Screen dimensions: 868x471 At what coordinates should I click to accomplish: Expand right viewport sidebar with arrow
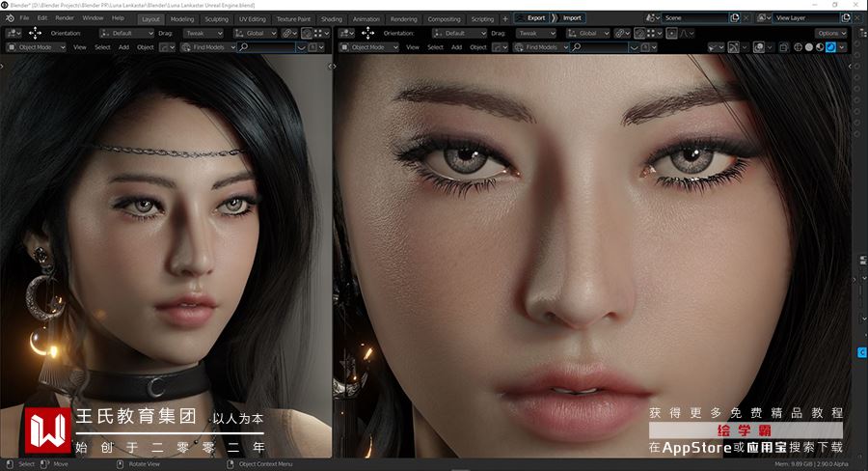851,67
